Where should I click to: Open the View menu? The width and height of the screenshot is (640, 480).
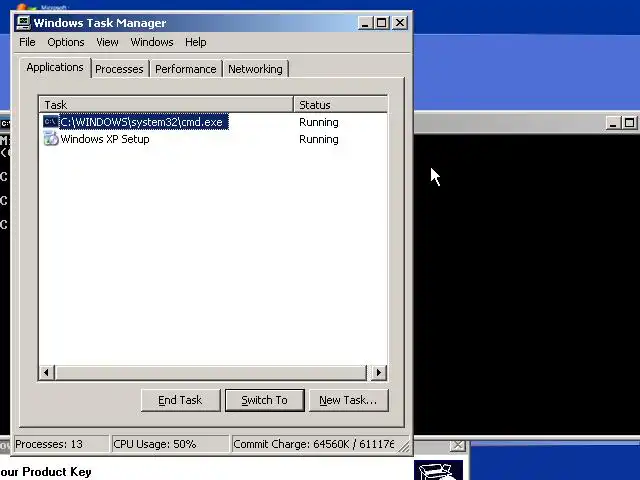click(107, 42)
